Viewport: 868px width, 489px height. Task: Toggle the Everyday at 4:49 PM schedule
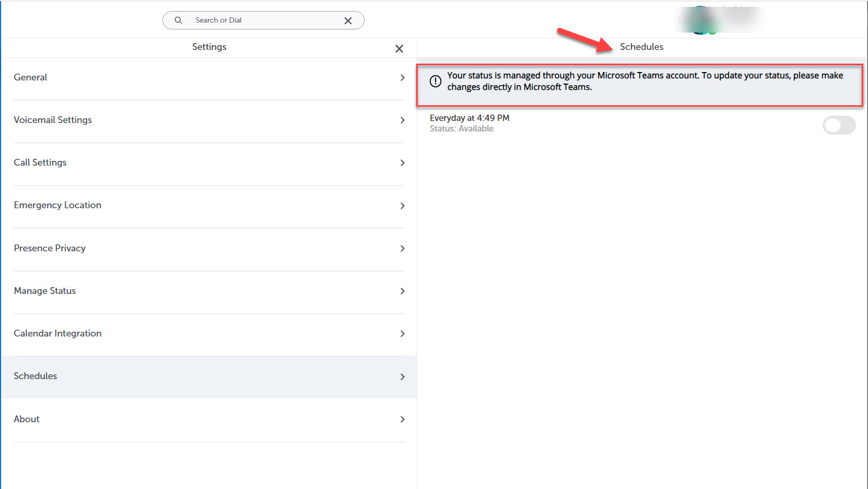click(839, 125)
